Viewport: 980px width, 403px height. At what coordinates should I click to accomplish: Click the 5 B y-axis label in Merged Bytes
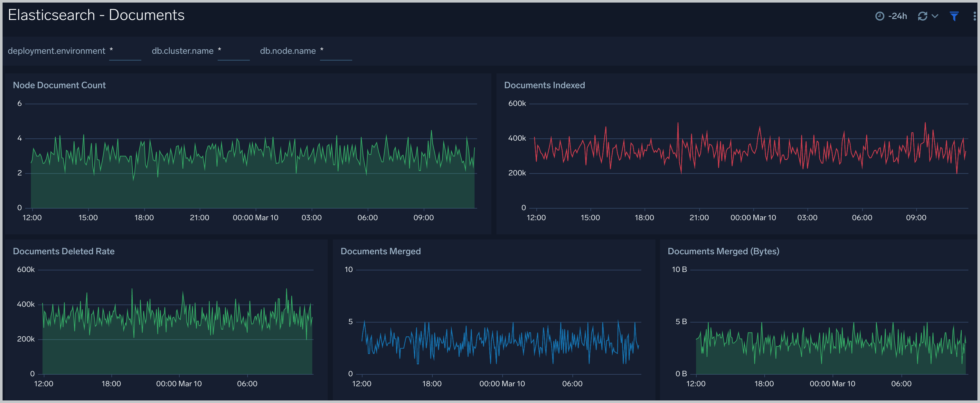pos(681,322)
